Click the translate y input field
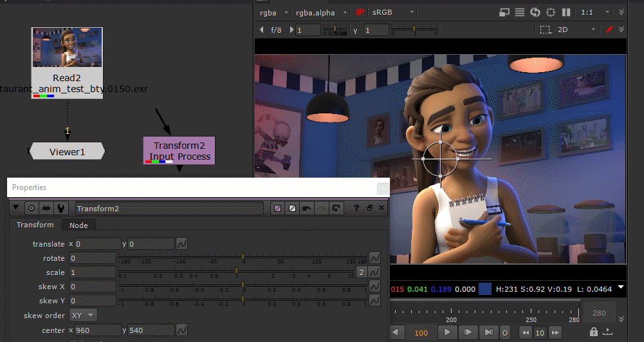The height and width of the screenshot is (342, 644). 151,244
